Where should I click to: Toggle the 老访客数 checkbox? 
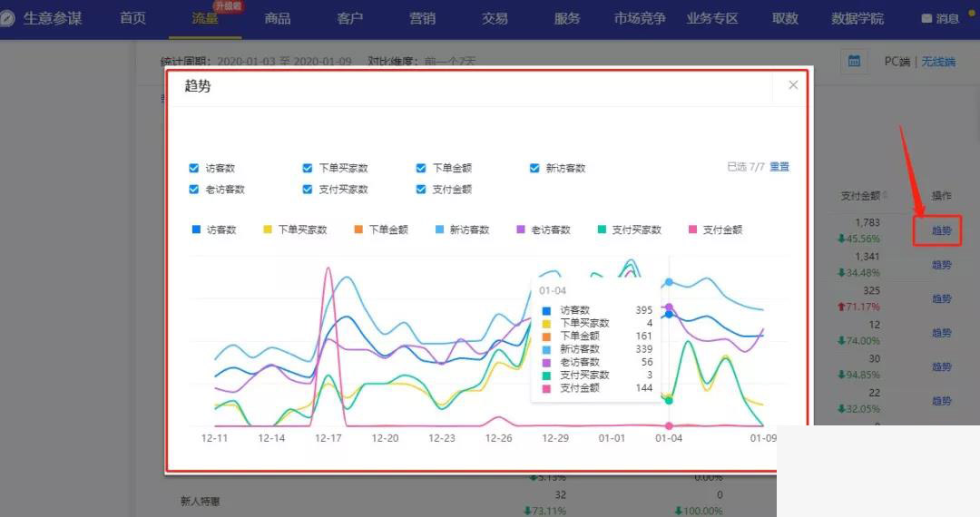[194, 190]
